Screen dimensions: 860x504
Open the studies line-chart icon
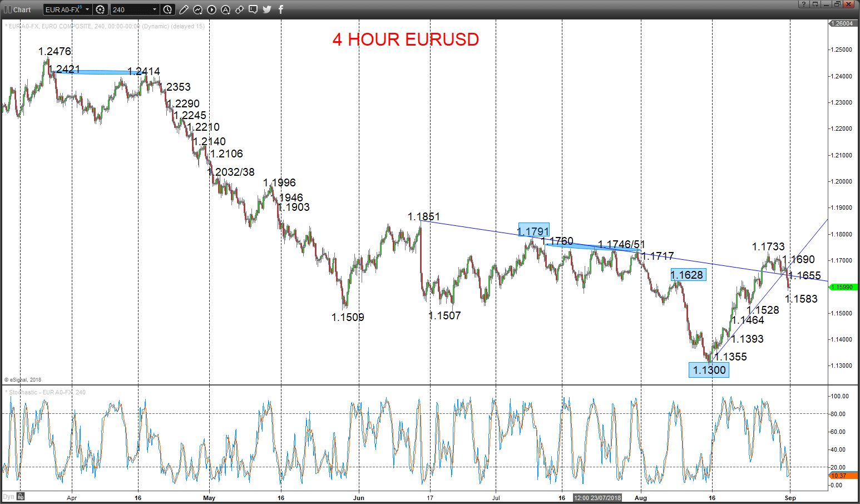[197, 9]
